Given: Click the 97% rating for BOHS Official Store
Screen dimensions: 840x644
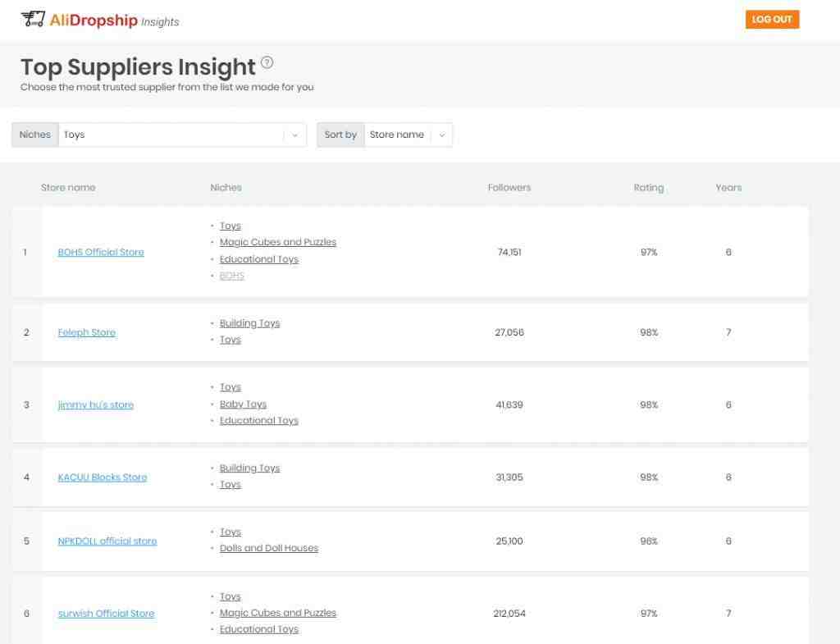Looking at the screenshot, I should (649, 252).
